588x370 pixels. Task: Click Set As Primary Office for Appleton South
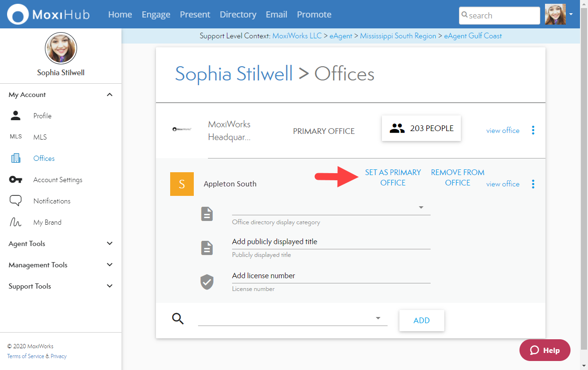(x=393, y=177)
